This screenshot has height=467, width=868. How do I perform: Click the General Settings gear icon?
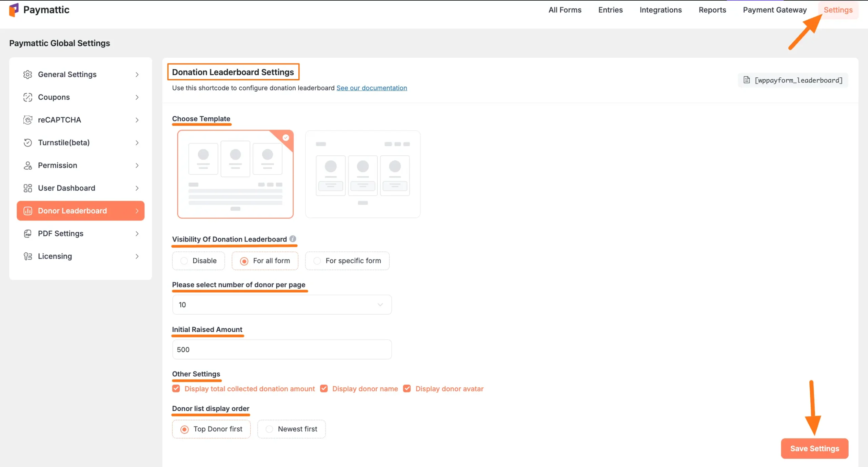27,75
